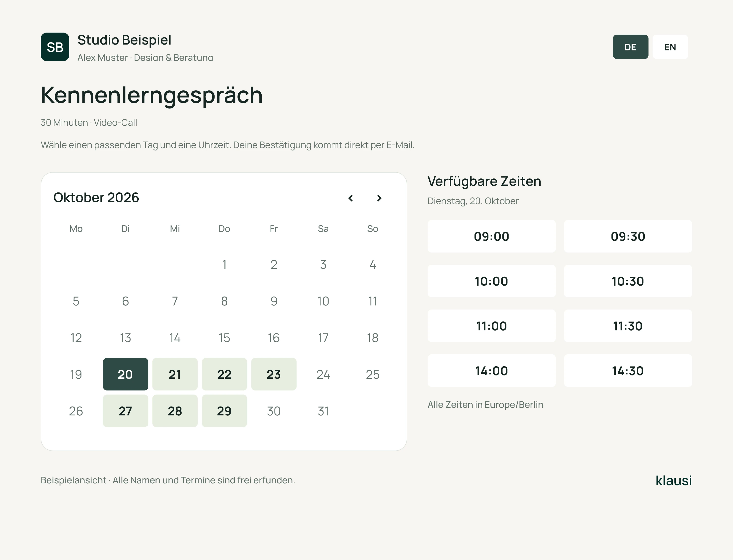Image resolution: width=733 pixels, height=560 pixels.
Task: Click the '30 Minuten · Video-Call' text
Action: point(89,123)
